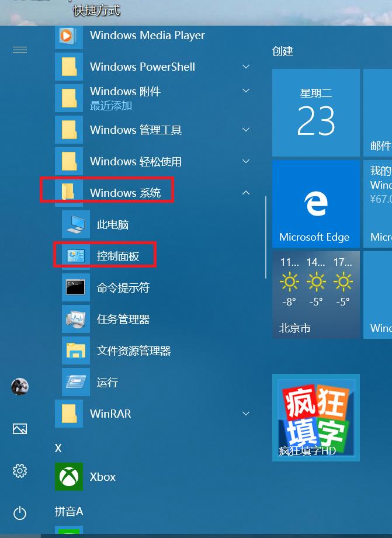Click the green Xbox icon

click(x=69, y=477)
